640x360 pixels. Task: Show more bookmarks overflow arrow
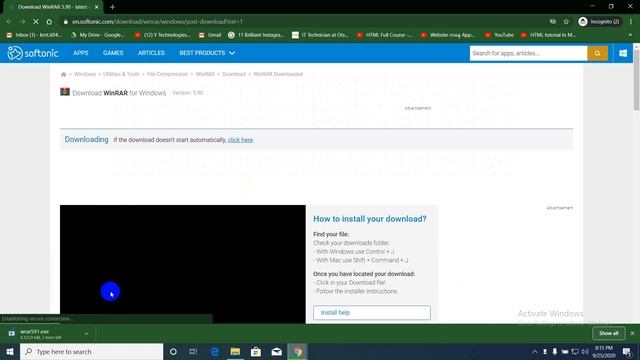coord(631,35)
